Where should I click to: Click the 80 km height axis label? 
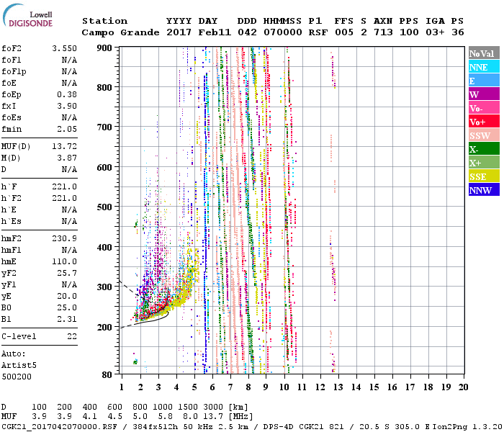pyautogui.click(x=107, y=375)
